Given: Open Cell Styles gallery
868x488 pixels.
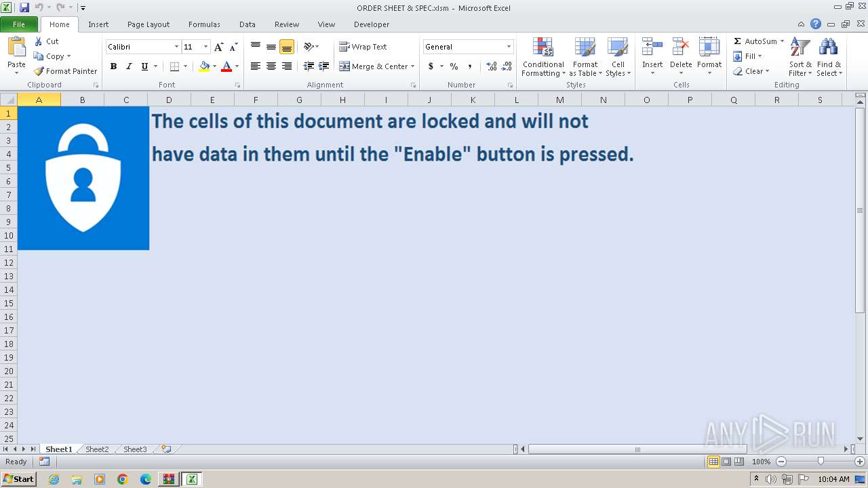Looking at the screenshot, I should click(x=618, y=58).
